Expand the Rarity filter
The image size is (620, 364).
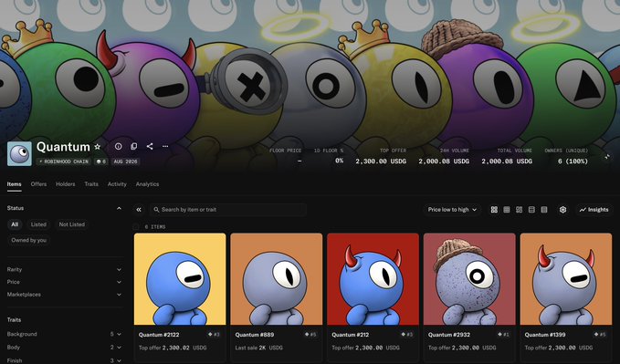point(65,269)
